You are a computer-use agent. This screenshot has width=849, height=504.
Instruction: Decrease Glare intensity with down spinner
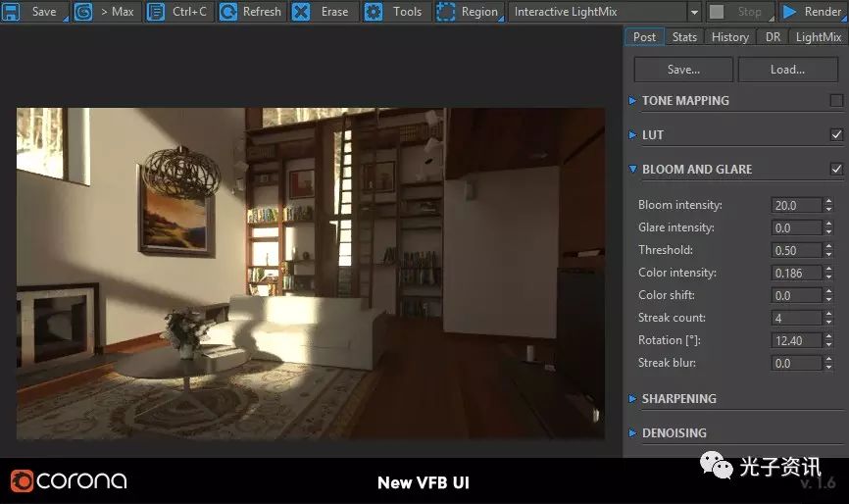click(828, 231)
